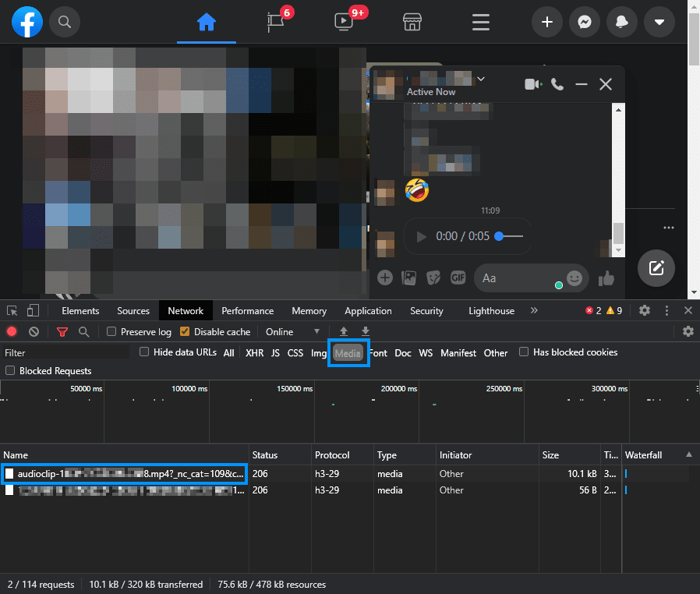Start a video call in the chat window
The height and width of the screenshot is (594, 700).
tap(533, 83)
